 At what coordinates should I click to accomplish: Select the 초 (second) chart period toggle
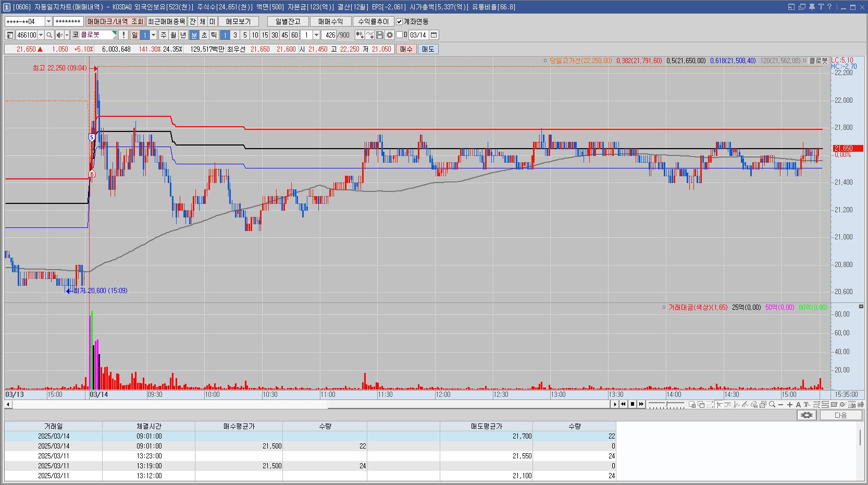204,35
